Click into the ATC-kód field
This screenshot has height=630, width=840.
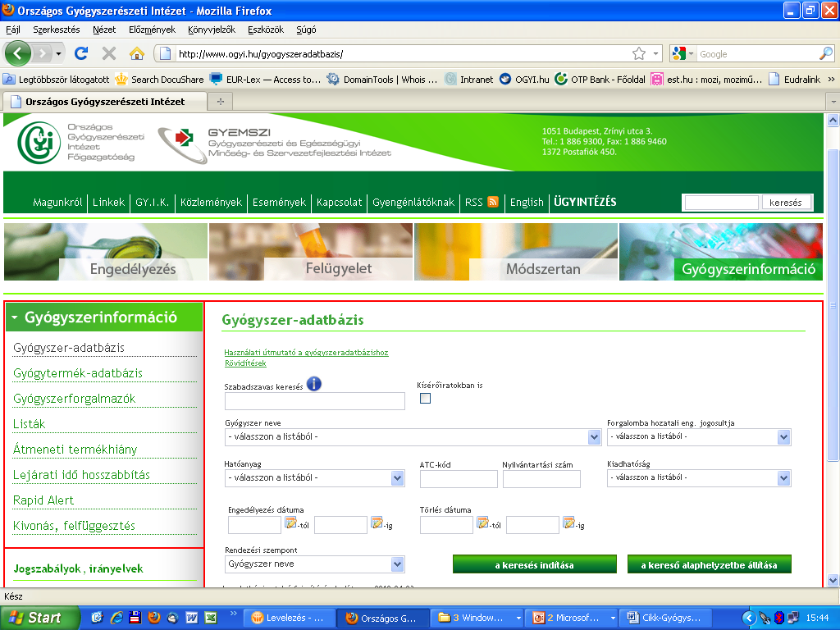tap(459, 479)
